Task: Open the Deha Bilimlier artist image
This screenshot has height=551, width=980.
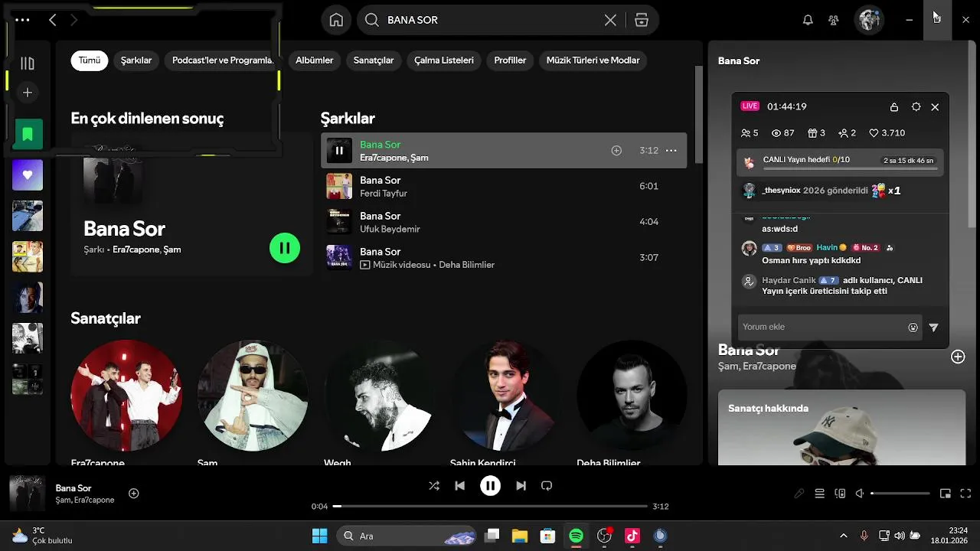Action: tap(632, 396)
